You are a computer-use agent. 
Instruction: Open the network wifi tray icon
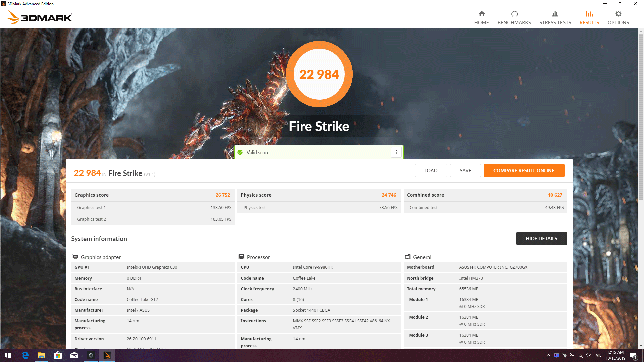tap(581, 355)
